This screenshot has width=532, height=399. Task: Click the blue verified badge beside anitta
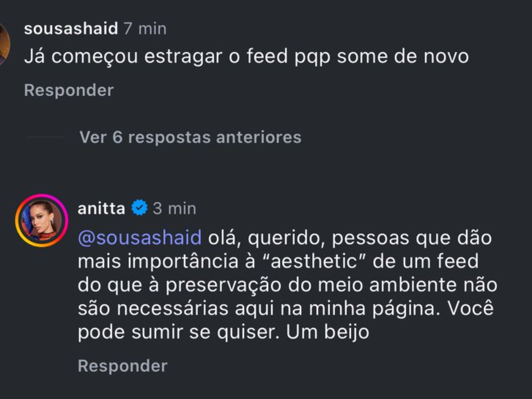coord(139,208)
